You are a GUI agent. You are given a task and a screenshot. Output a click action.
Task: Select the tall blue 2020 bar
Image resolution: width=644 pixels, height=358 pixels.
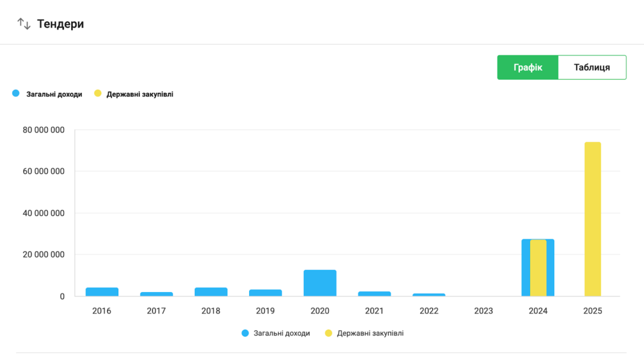point(319,283)
